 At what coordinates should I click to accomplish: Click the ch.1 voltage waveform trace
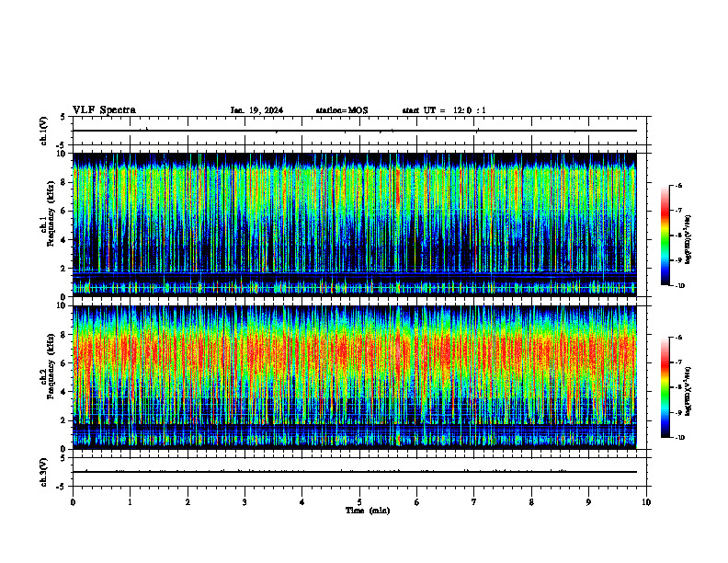354,131
